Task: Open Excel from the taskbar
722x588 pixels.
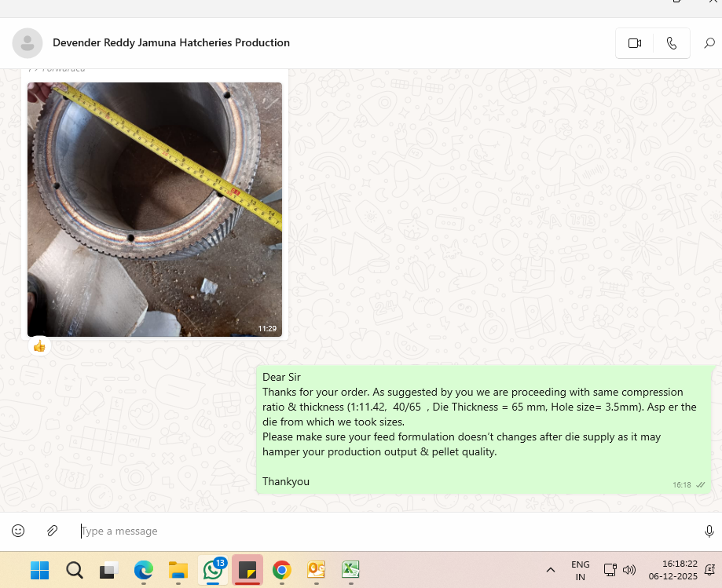Action: [x=350, y=570]
